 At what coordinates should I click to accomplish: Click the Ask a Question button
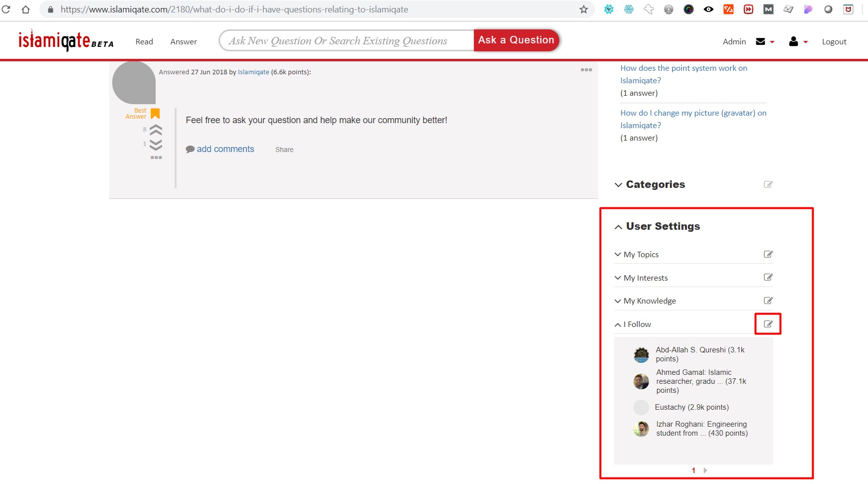pos(516,40)
